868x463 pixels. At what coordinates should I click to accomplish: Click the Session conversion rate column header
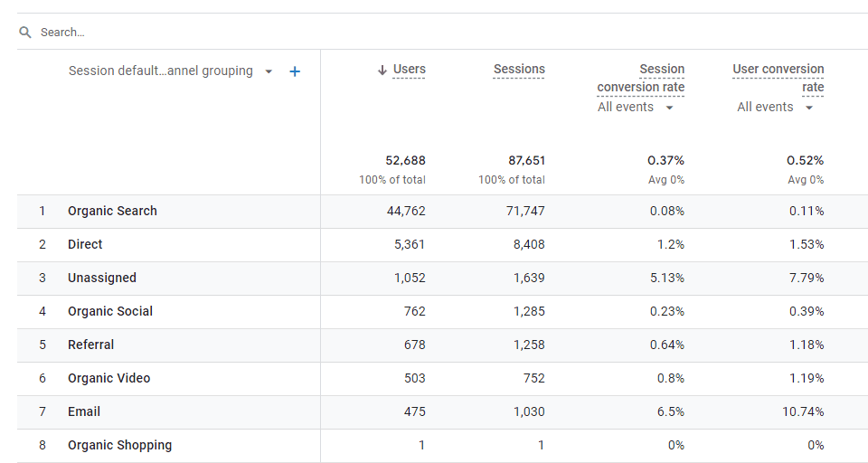point(641,78)
